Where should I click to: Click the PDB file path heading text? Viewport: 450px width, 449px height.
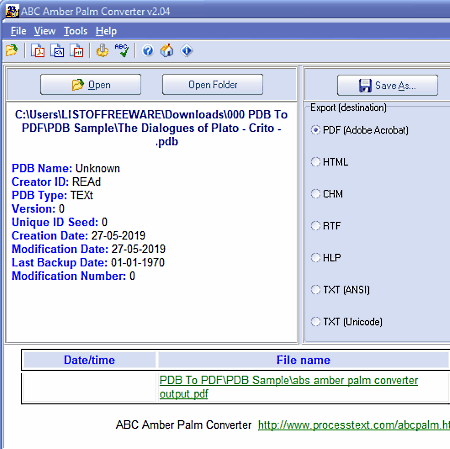[x=151, y=128]
